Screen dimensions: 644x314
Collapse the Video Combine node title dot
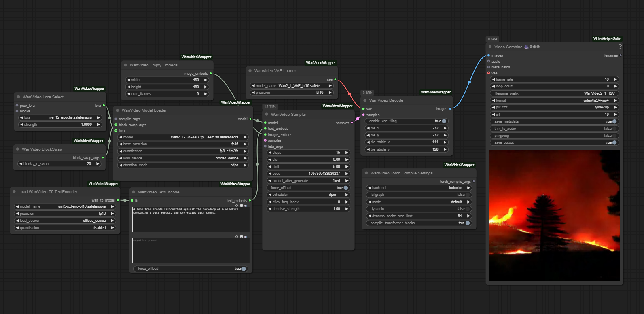coord(490,47)
